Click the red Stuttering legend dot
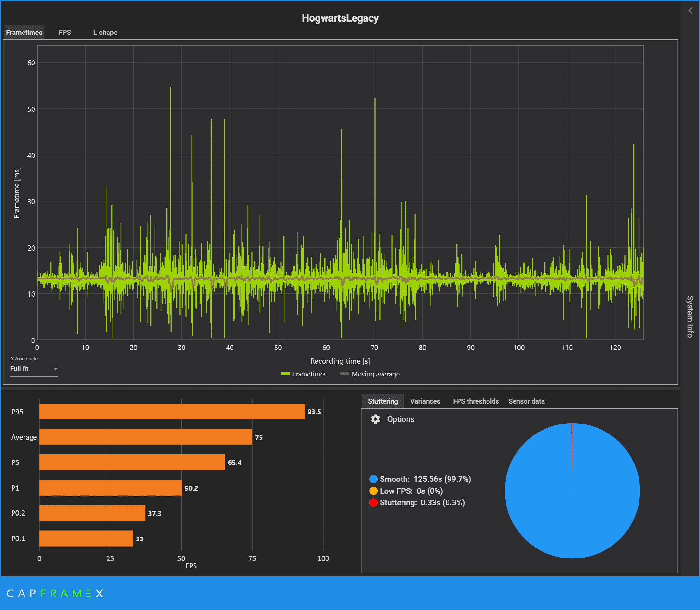 point(373,502)
